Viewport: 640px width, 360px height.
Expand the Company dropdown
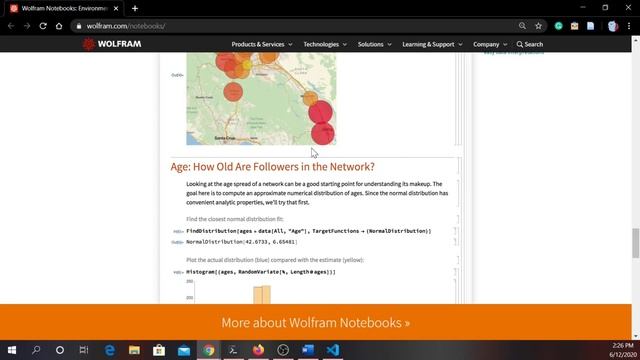click(x=490, y=44)
